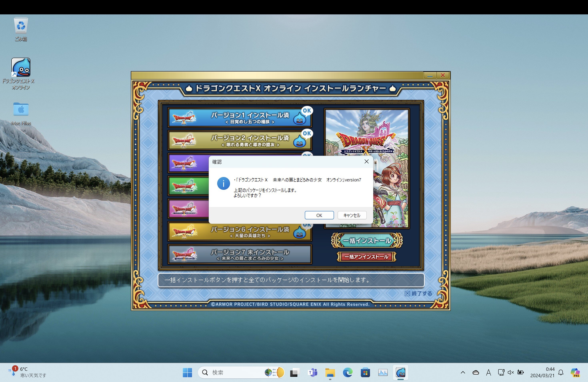This screenshot has width=588, height=382.
Task: Click the 確認 dialog title text
Action: pyautogui.click(x=217, y=162)
